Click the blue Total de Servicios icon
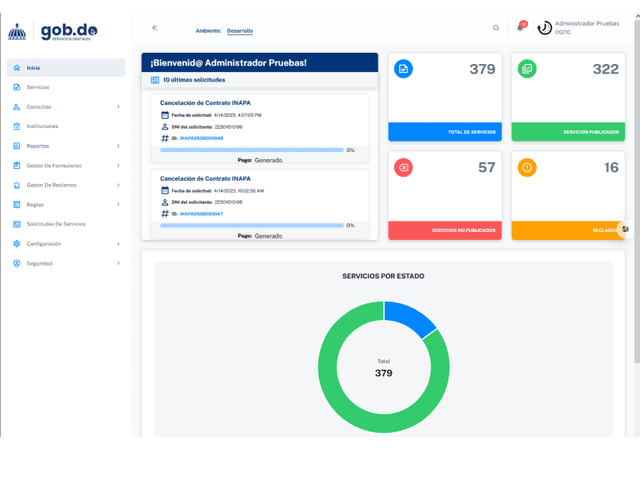The height and width of the screenshot is (480, 640). tap(403, 69)
